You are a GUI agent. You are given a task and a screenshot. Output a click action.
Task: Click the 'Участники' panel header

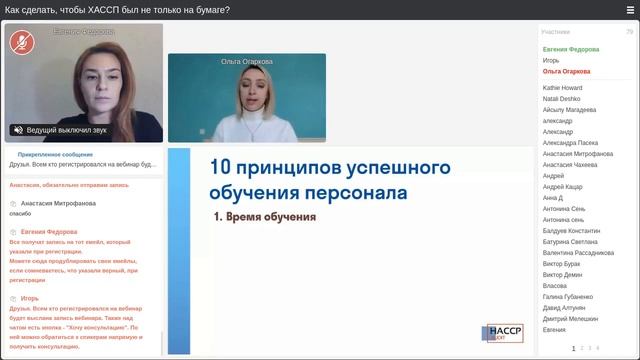coord(556,32)
